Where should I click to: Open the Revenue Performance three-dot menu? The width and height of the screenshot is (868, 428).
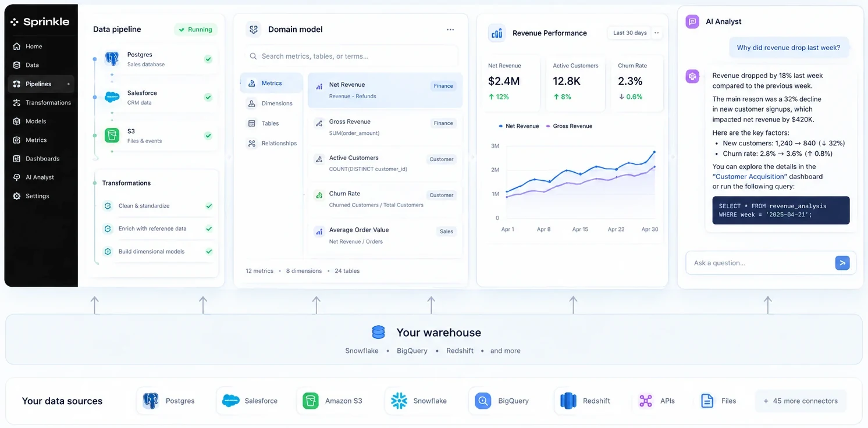(x=657, y=33)
